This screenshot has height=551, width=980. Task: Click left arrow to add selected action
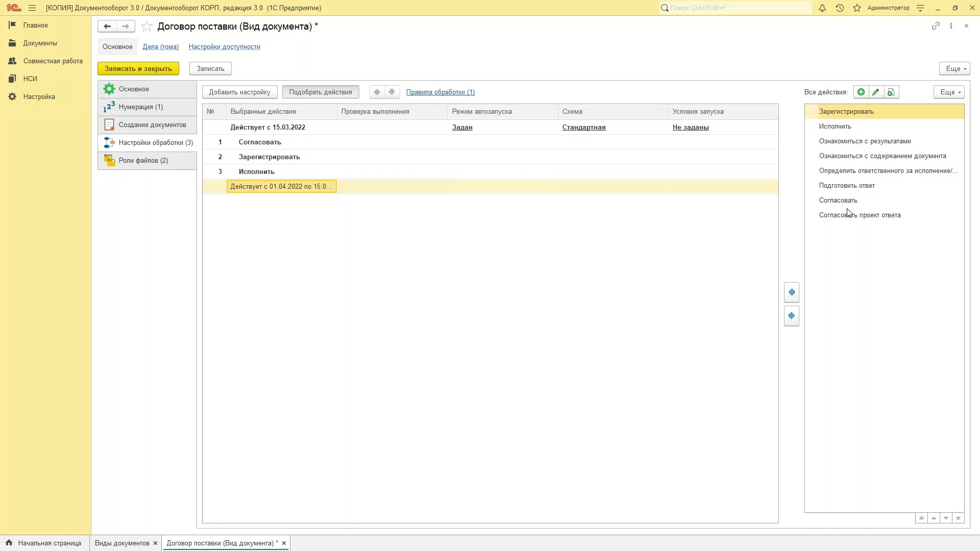point(792,292)
